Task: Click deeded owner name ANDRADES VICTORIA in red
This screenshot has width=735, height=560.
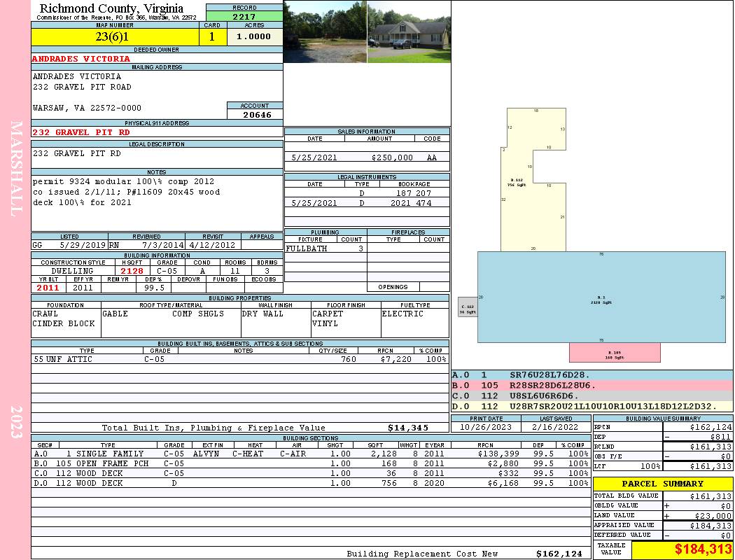Action: point(81,59)
